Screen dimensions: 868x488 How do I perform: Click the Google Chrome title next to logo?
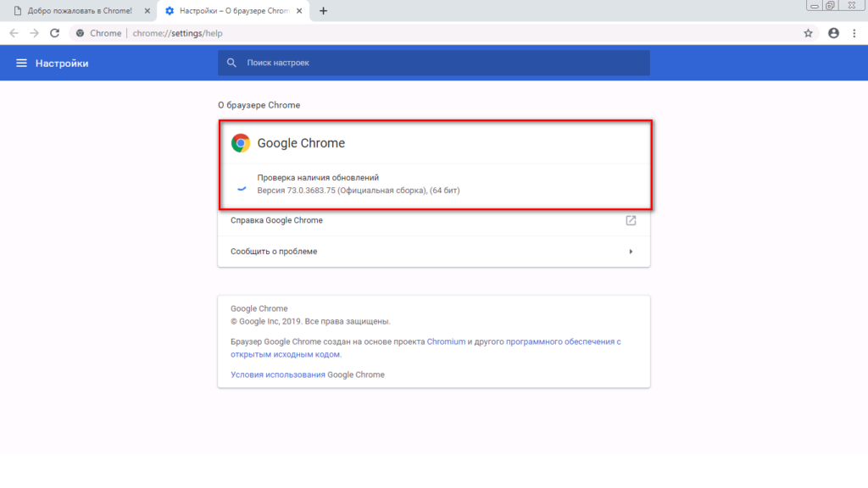(x=301, y=142)
